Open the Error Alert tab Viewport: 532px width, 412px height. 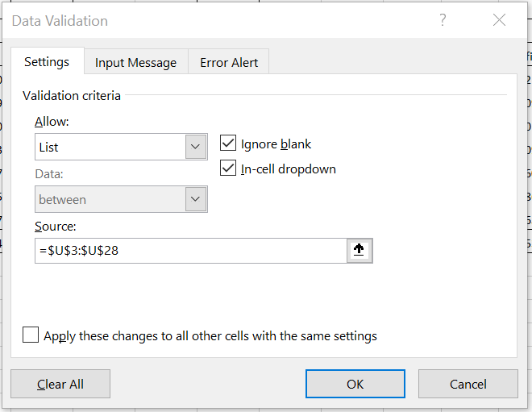[229, 63]
